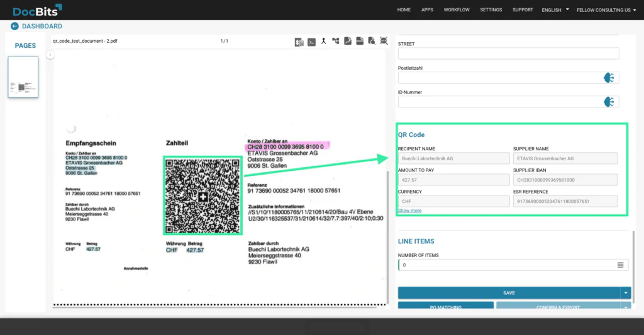The width and height of the screenshot is (644, 335).
Task: Click the SUPPLIER IBAN field
Action: pyautogui.click(x=565, y=180)
